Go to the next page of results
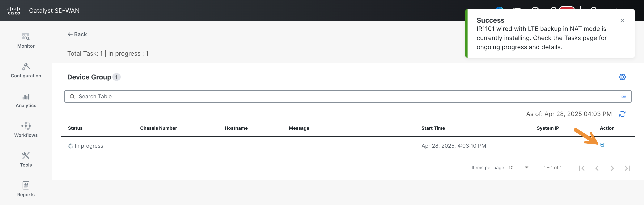This screenshot has height=205, width=644. [612, 168]
